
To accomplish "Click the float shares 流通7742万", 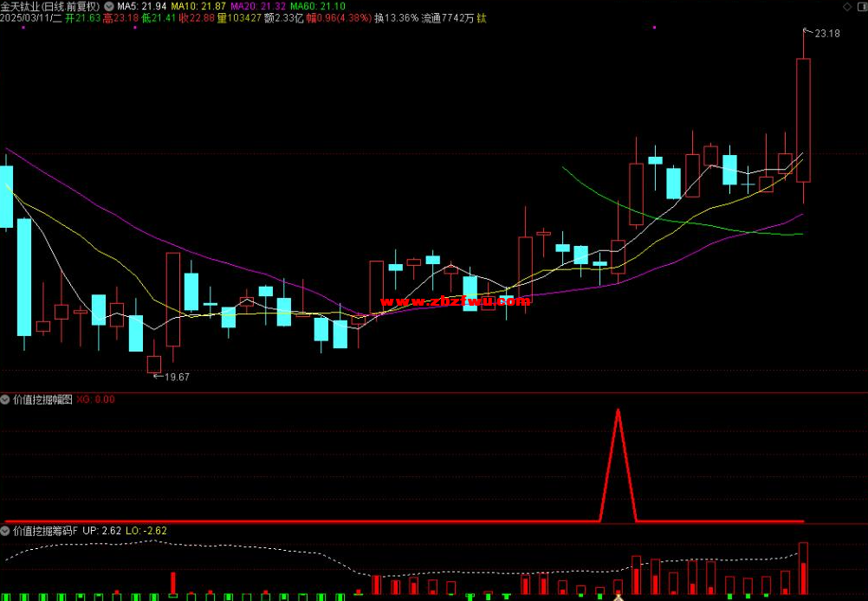I will click(x=448, y=18).
